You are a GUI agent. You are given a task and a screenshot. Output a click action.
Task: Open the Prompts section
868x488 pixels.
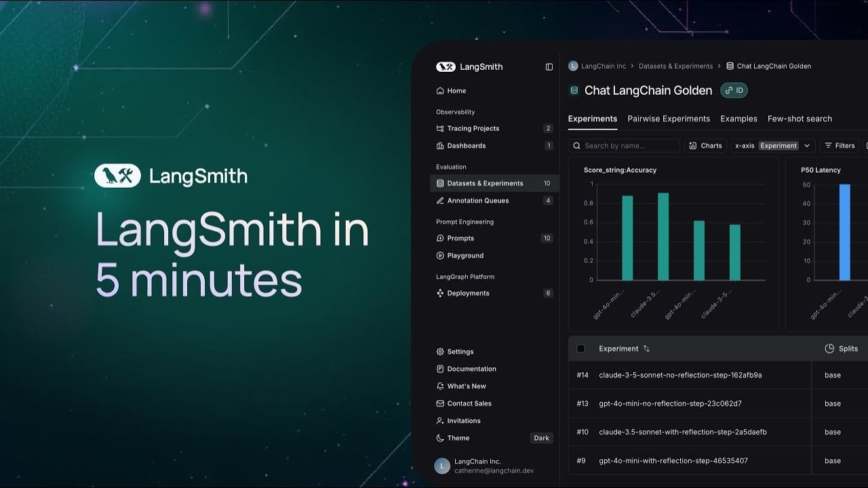click(x=460, y=238)
